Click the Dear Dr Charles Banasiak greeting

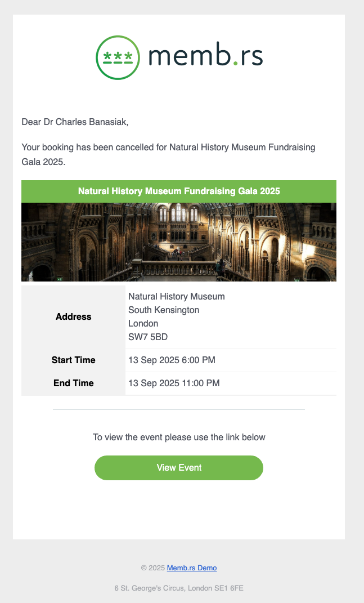tap(79, 121)
